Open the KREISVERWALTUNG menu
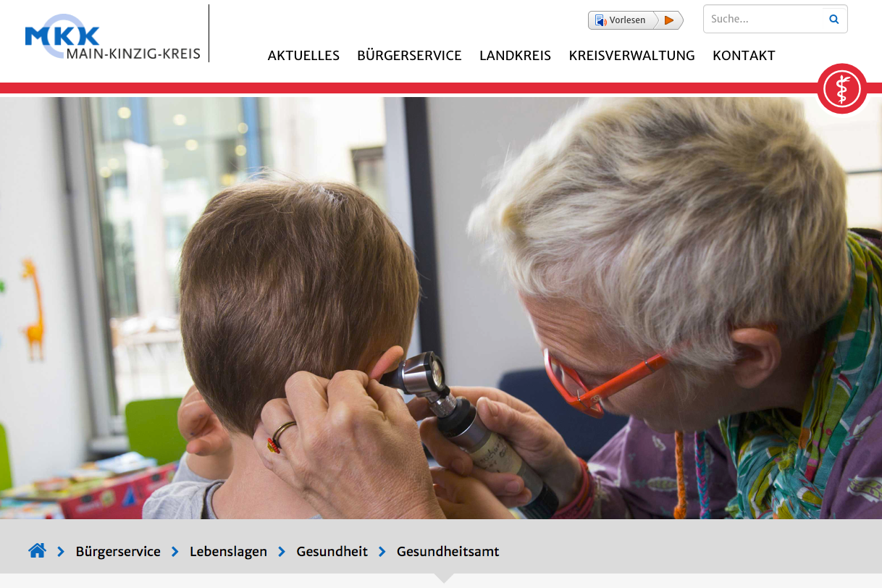The width and height of the screenshot is (882, 588). [631, 56]
